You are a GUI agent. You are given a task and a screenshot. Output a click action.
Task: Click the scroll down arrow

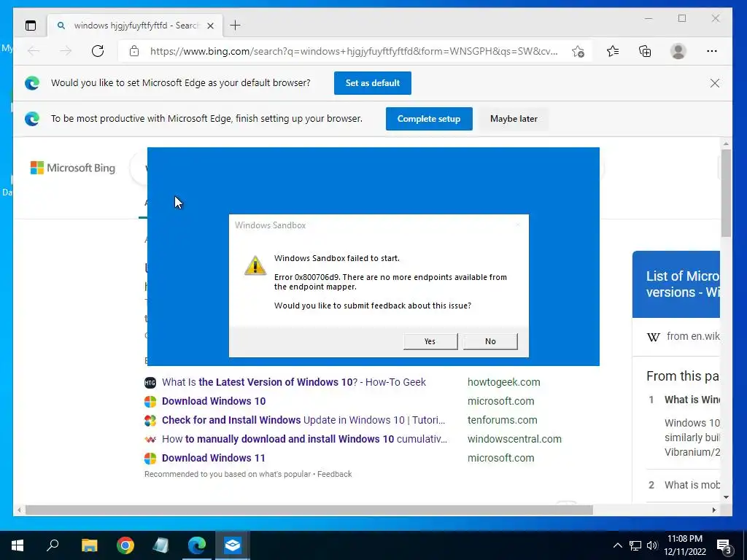point(726,497)
